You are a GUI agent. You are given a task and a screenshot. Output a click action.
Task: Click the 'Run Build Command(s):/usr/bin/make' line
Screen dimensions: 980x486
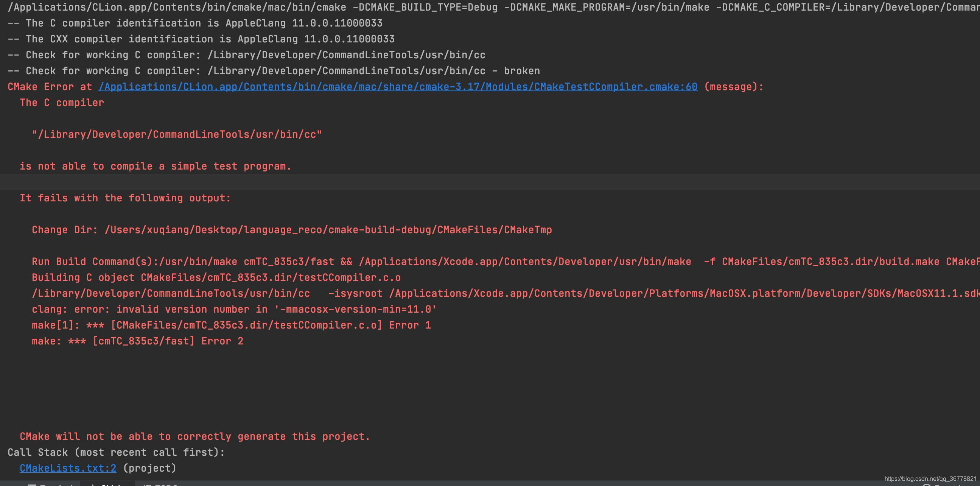tap(506, 262)
